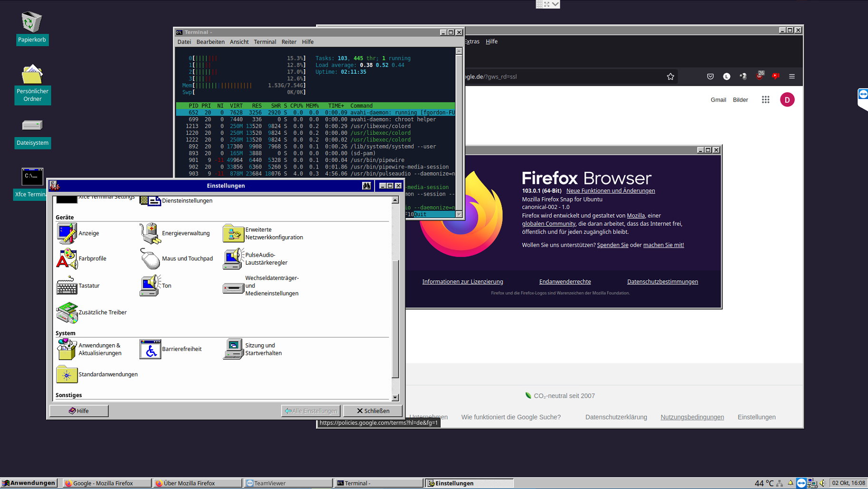
Task: Open Barrierefreiheit accessibility settings
Action: click(x=170, y=349)
